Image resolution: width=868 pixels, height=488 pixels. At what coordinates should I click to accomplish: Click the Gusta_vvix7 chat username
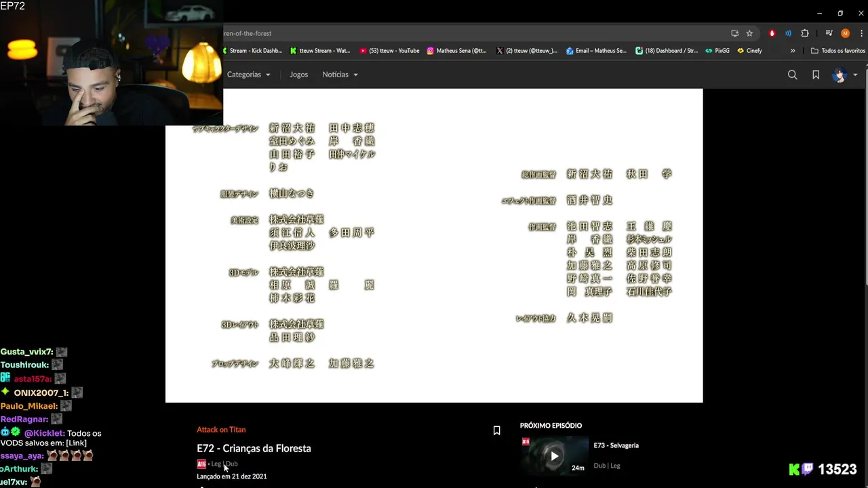[26, 352]
